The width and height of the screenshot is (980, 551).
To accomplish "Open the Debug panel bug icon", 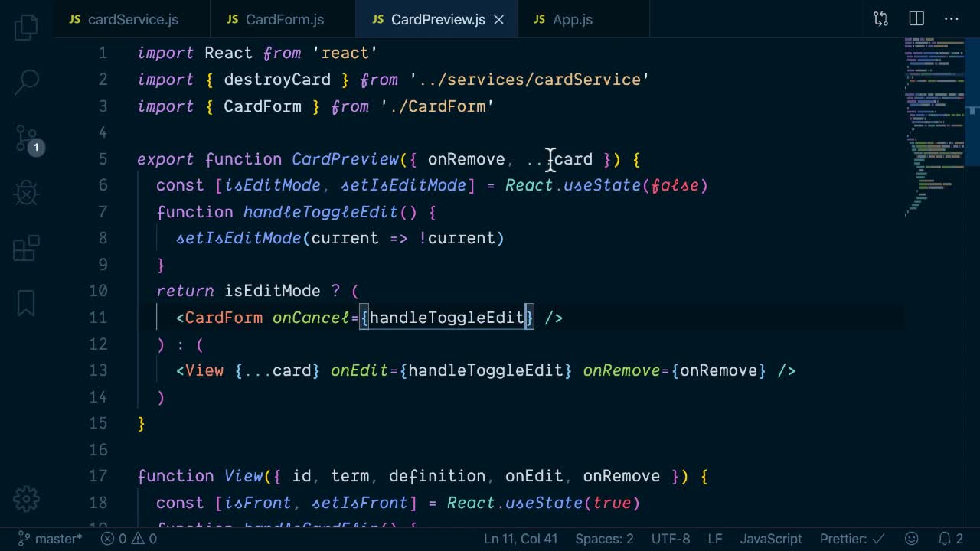I will point(26,193).
